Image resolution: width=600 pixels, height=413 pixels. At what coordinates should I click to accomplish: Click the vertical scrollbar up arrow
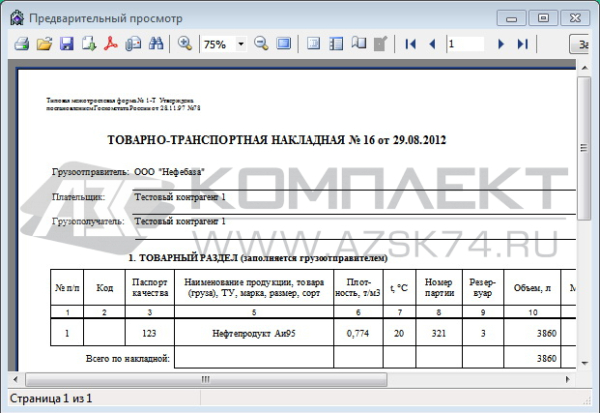point(584,68)
